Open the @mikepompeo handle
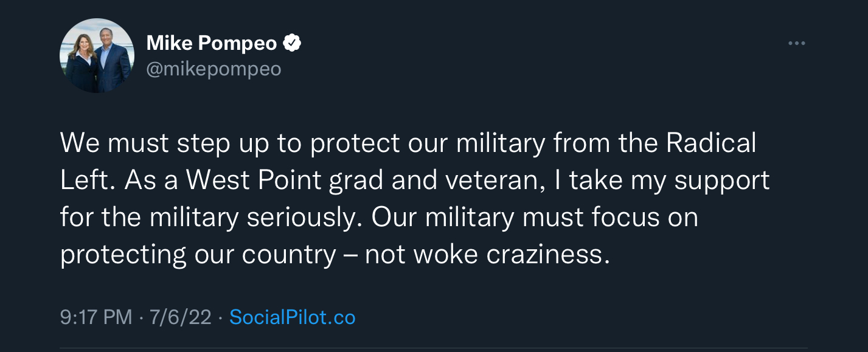 (214, 69)
